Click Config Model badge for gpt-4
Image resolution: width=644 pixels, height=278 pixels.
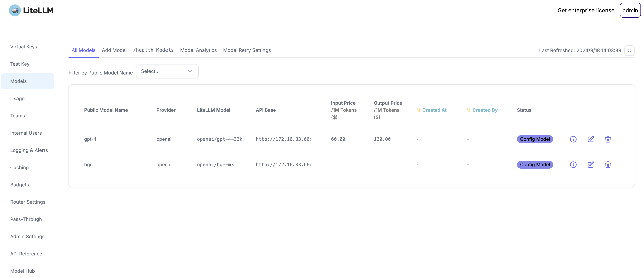[x=535, y=139]
